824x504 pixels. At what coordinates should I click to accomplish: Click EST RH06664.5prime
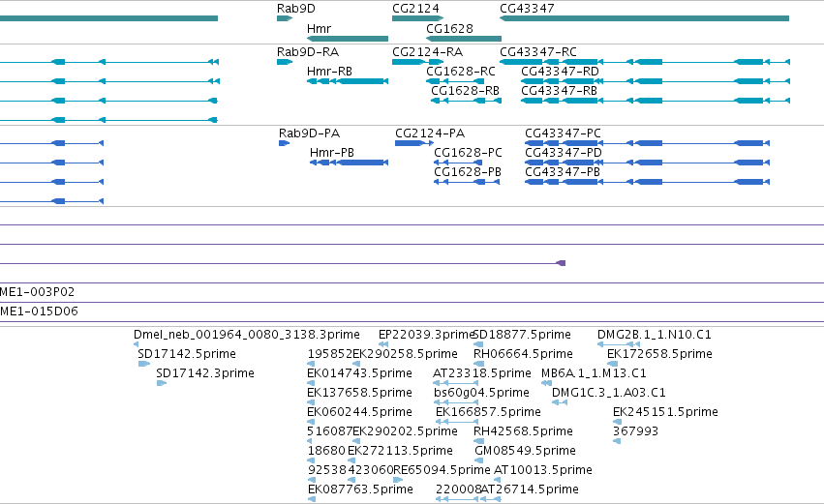pyautogui.click(x=523, y=354)
